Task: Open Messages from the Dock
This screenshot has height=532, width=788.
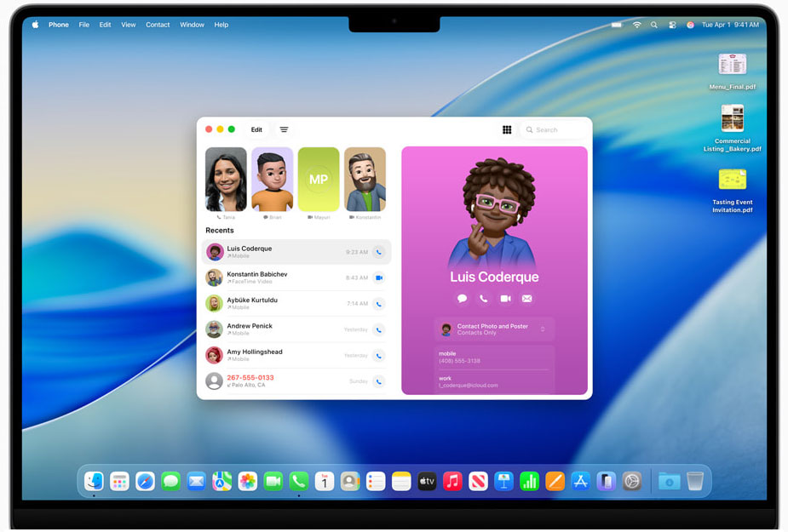Action: coord(170,481)
